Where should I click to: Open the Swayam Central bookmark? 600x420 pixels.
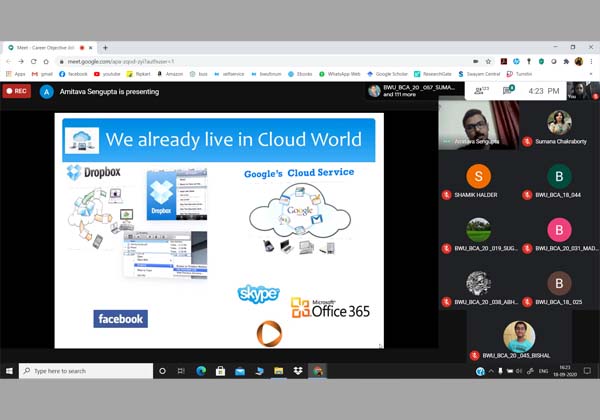pyautogui.click(x=479, y=74)
